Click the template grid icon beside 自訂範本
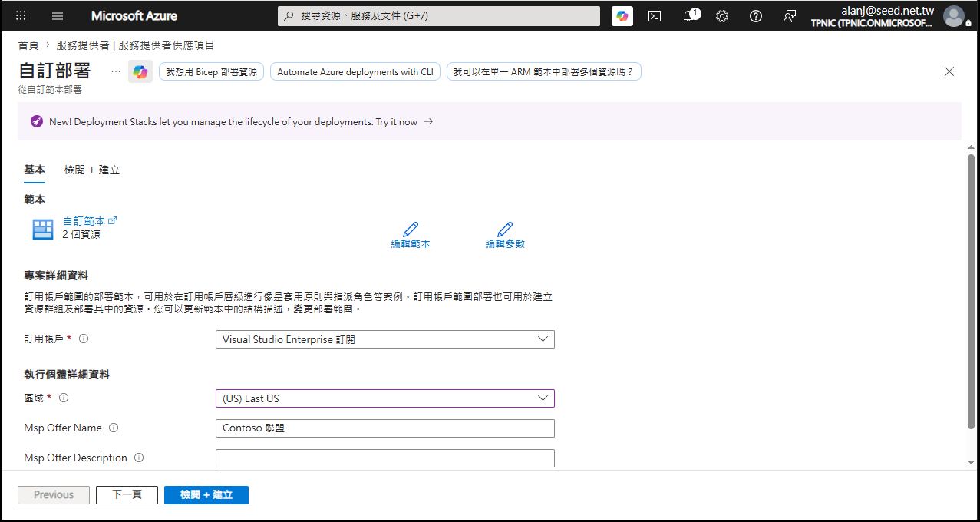 coord(43,229)
